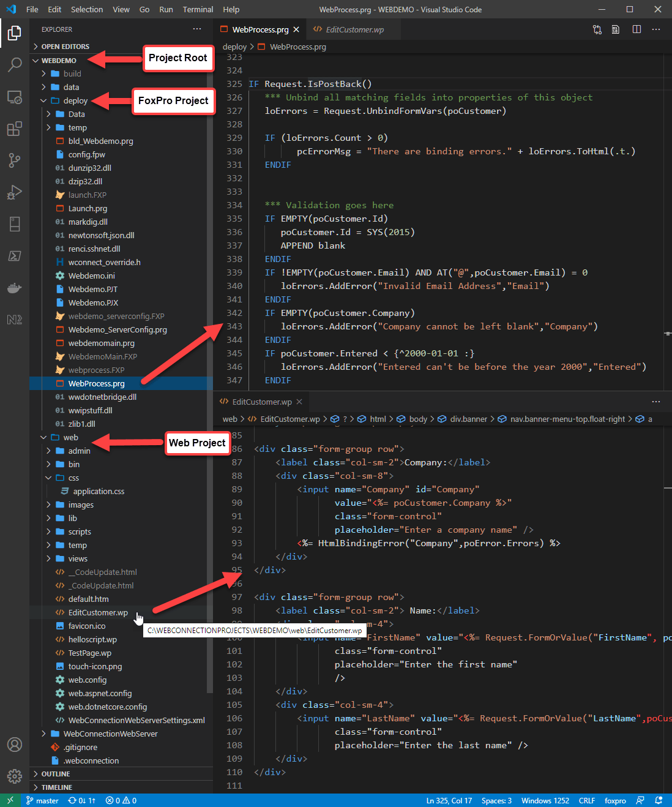Expand the views folder
The width and height of the screenshot is (672, 807).
(121, 558)
